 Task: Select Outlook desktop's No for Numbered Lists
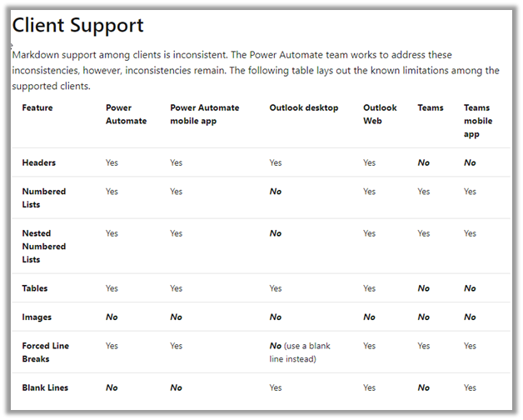pos(276,192)
